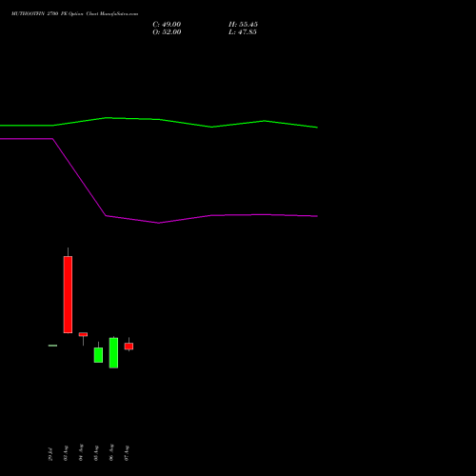
Task: Click the small red candlestick for 04 Aug
Action: [x=83, y=334]
